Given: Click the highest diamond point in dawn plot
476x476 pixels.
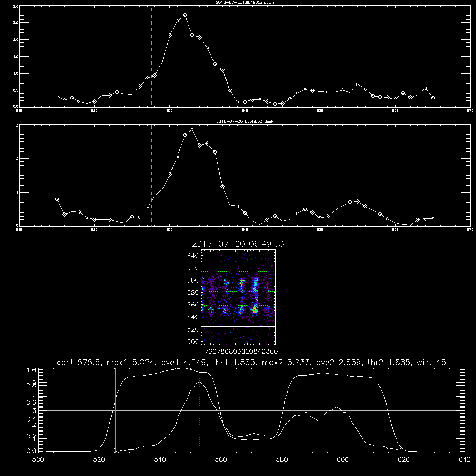Looking at the screenshot, I should pyautogui.click(x=185, y=15).
